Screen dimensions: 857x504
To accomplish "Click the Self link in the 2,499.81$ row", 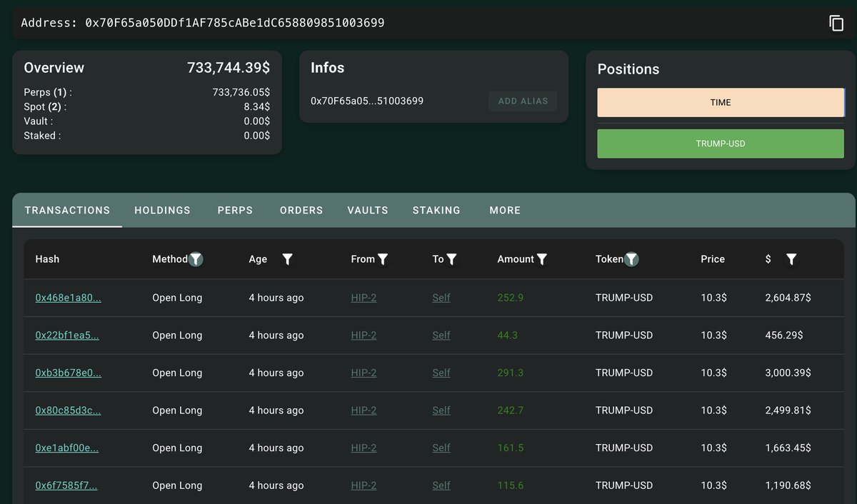I will point(441,410).
